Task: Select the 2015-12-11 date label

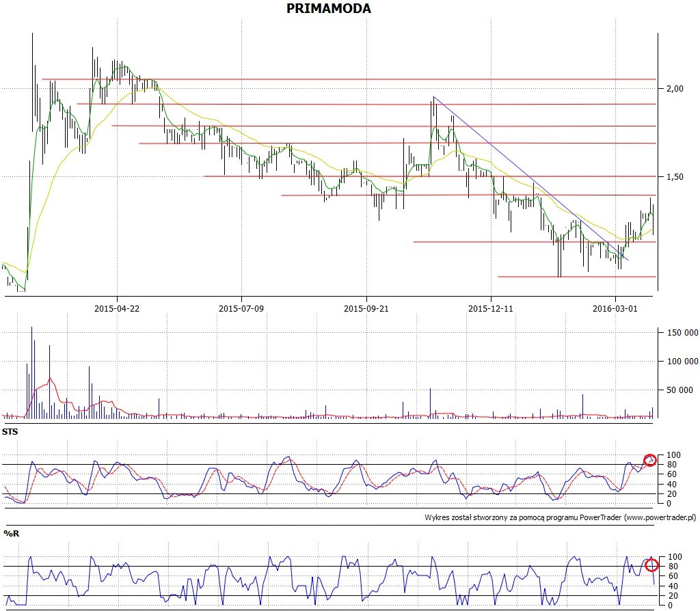Action: coord(491,308)
